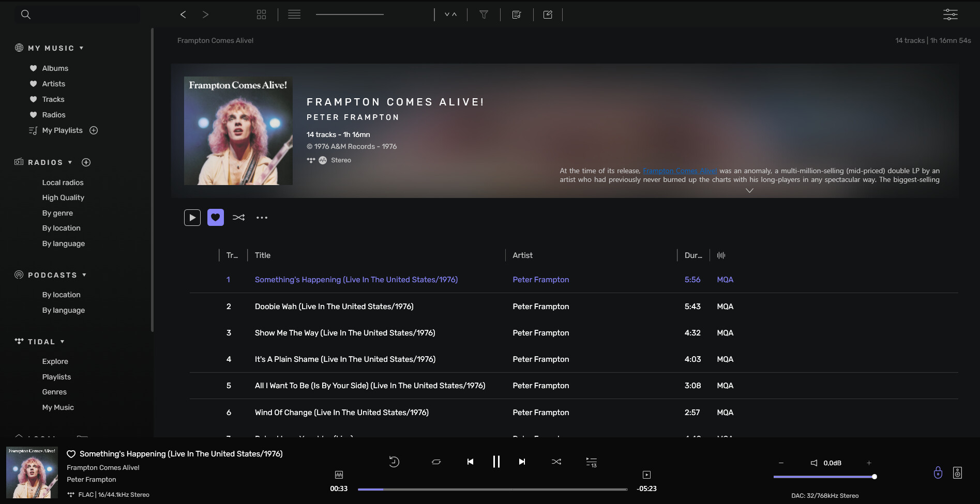Add a new playlist with plus icon
Image resolution: width=980 pixels, height=504 pixels.
coord(94,130)
